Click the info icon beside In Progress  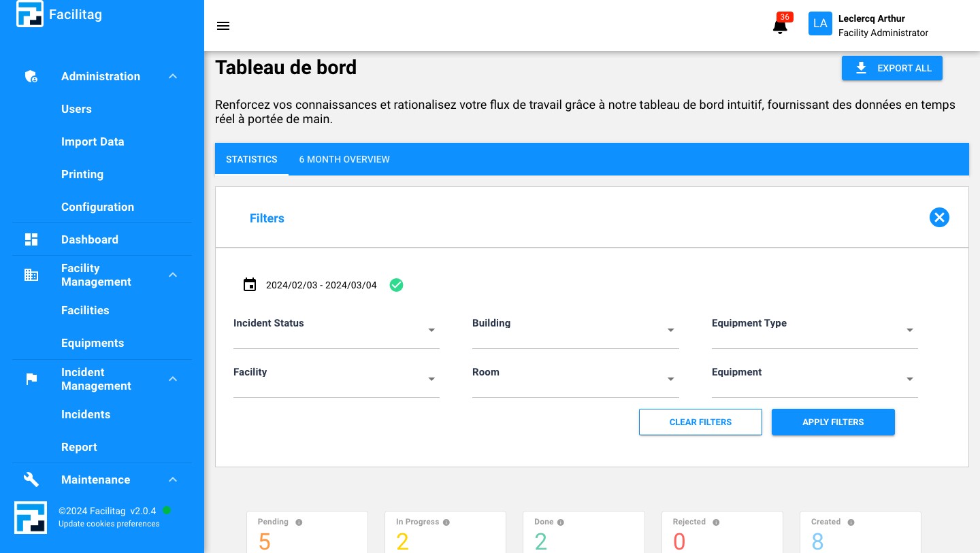[x=446, y=522]
